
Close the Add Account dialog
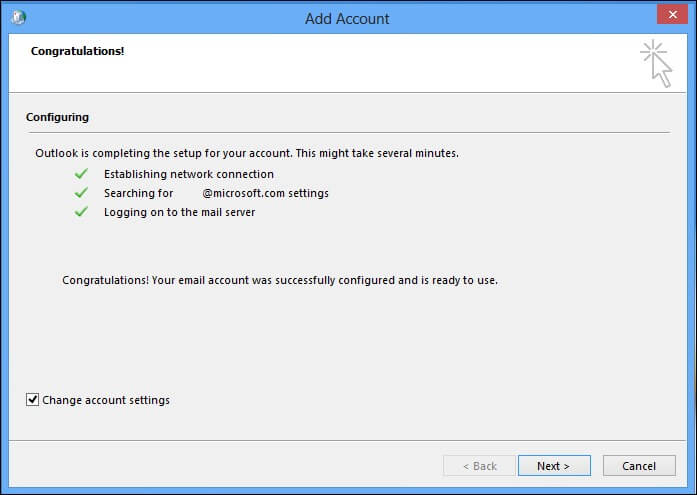coord(672,15)
